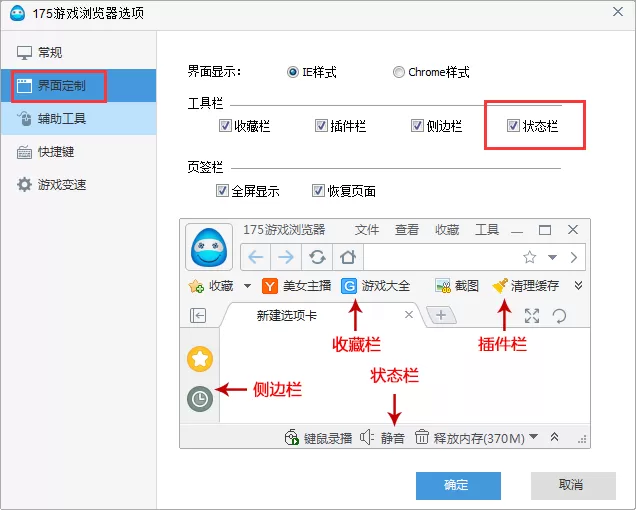Toggle the 状态栏 checkbox
The height and width of the screenshot is (510, 636).
[x=513, y=126]
